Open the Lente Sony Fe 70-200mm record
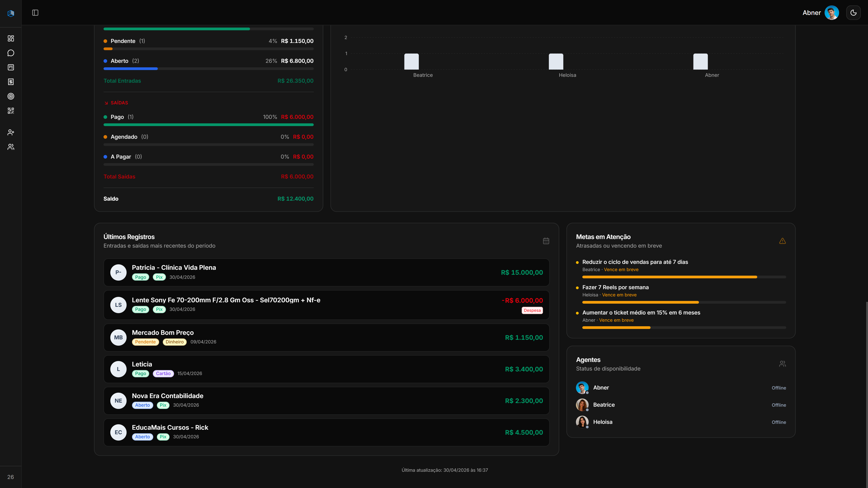The image size is (868, 488). click(x=326, y=305)
